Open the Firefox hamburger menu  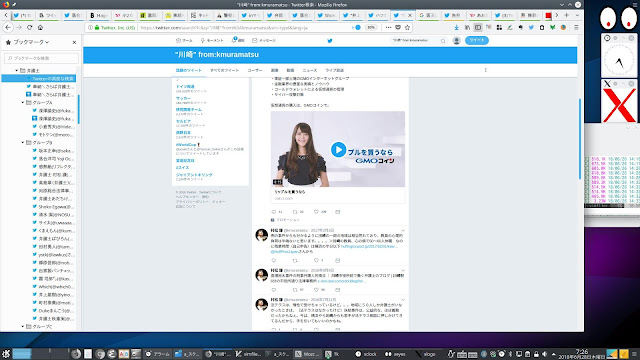pyautogui.click(x=576, y=27)
